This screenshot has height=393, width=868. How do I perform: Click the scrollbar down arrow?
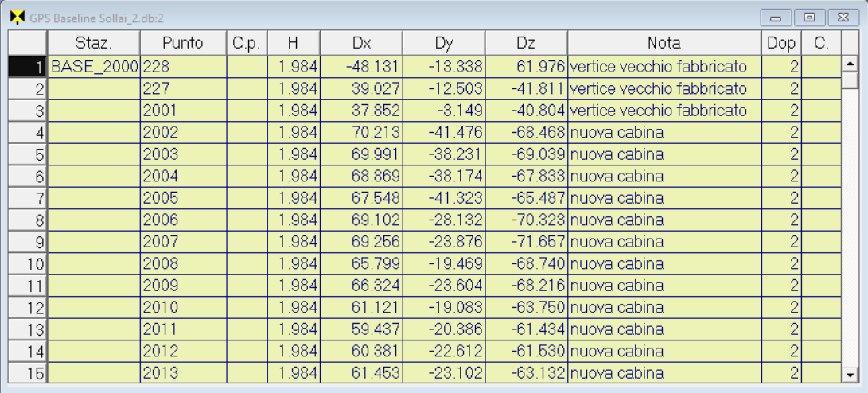[850, 374]
